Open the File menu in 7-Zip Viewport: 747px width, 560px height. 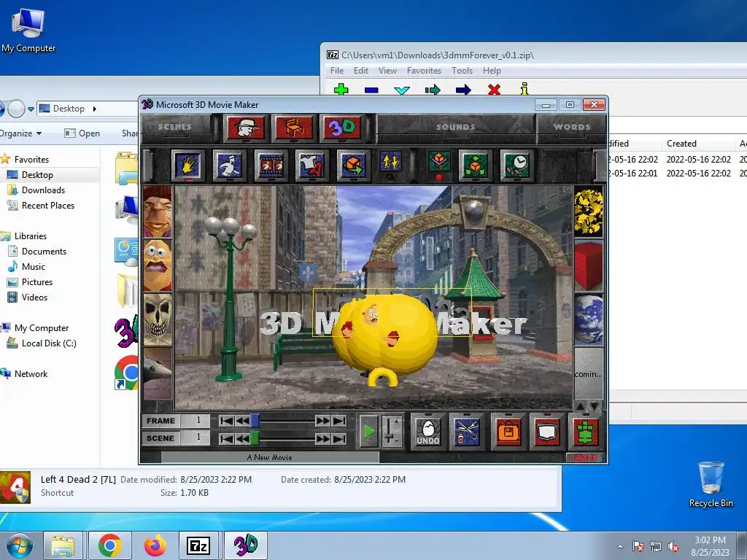point(337,71)
